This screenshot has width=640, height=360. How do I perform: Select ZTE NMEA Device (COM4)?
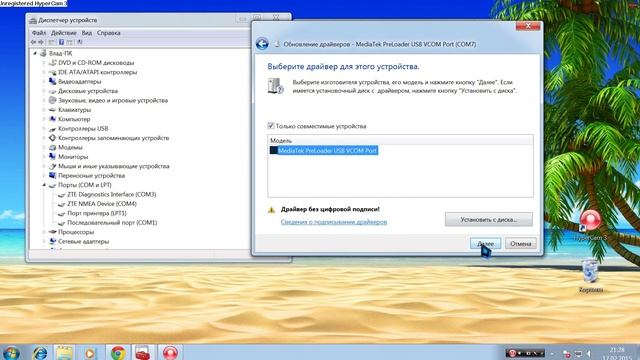pyautogui.click(x=102, y=204)
